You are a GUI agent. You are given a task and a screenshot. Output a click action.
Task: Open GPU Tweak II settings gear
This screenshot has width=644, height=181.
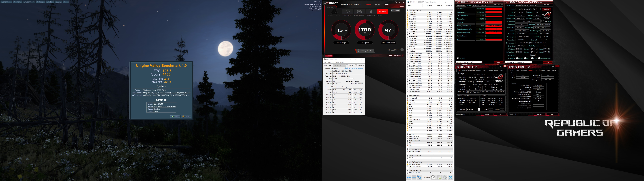395,2
